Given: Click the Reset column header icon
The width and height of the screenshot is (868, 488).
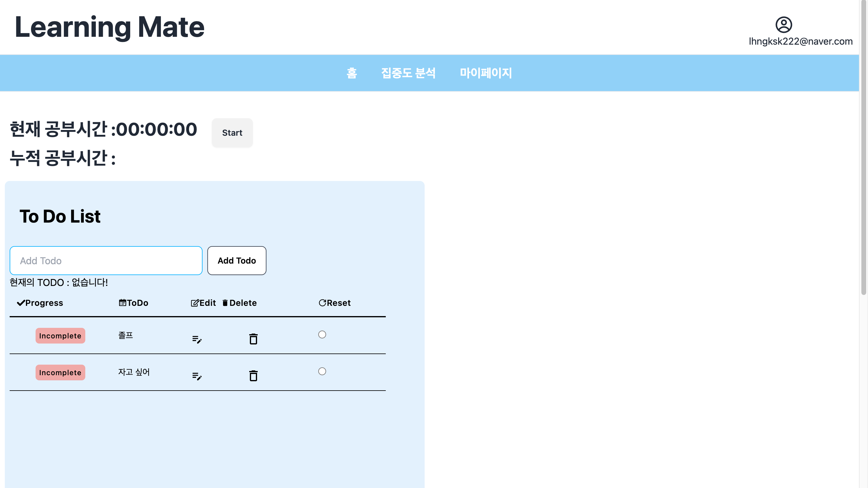Looking at the screenshot, I should 322,303.
